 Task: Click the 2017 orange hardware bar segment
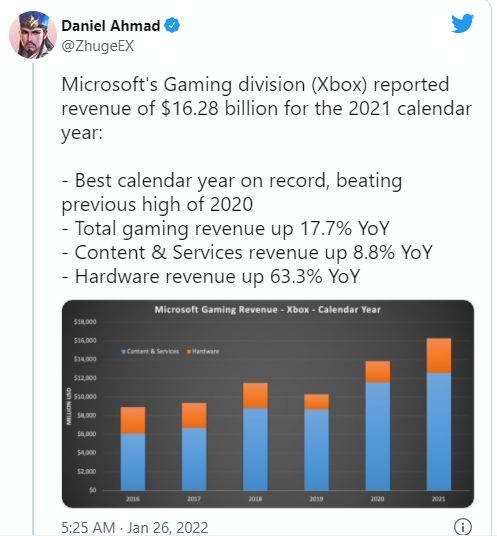pyautogui.click(x=194, y=415)
